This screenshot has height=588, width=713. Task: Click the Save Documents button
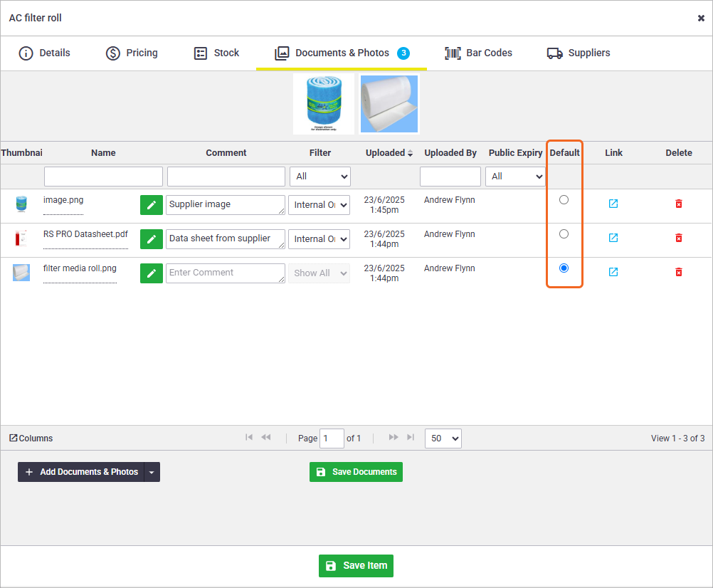[356, 472]
